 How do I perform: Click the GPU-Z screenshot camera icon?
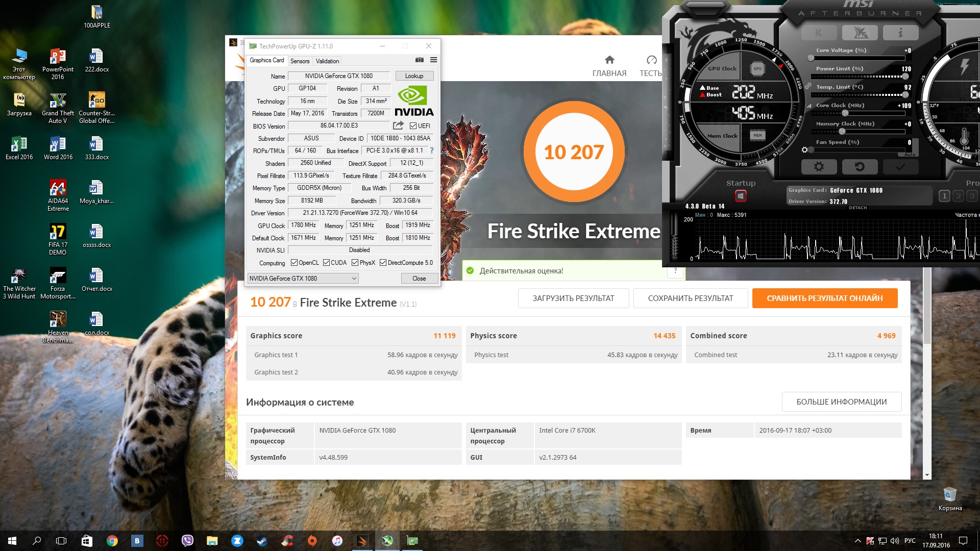(420, 60)
